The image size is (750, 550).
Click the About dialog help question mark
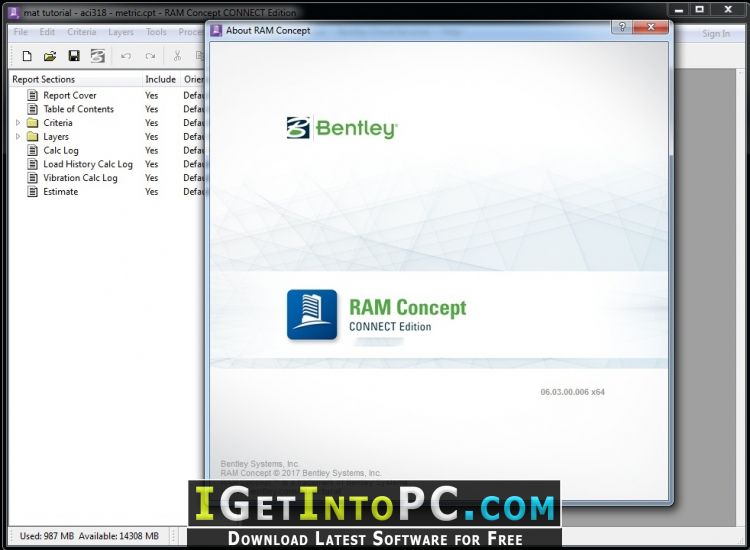622,27
